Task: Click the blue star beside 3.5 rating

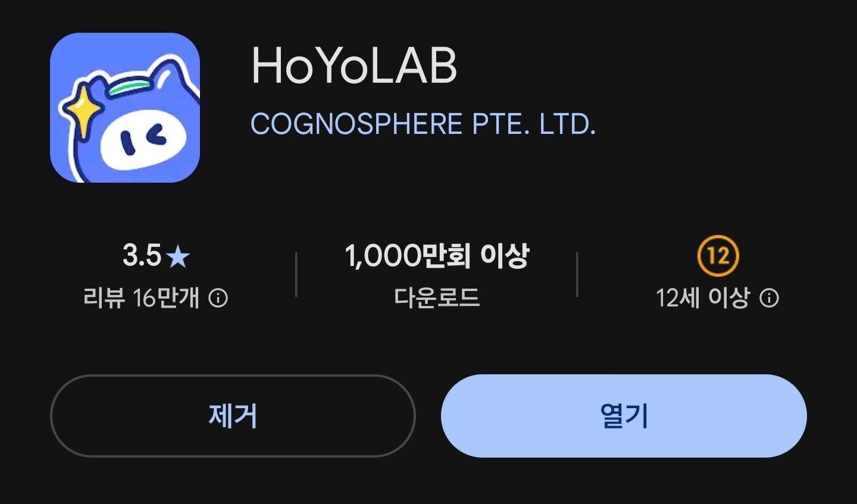Action: point(178,257)
